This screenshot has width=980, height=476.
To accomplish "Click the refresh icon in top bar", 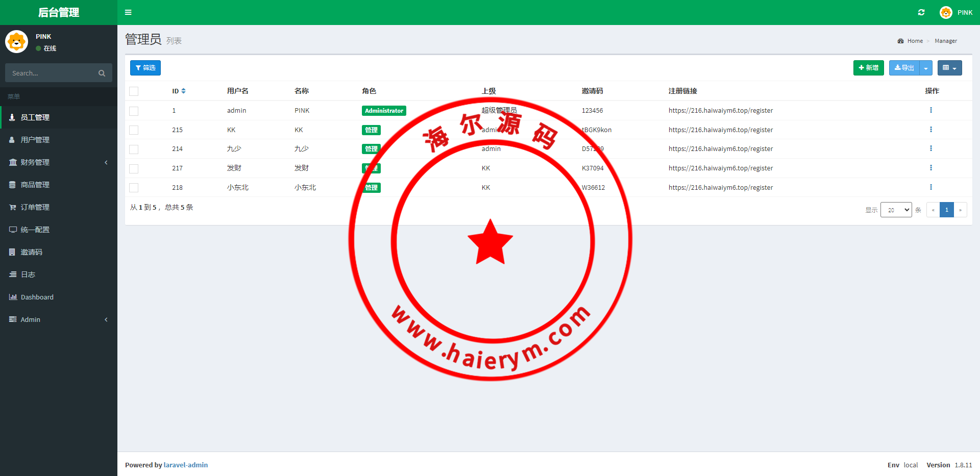I will 921,12.
